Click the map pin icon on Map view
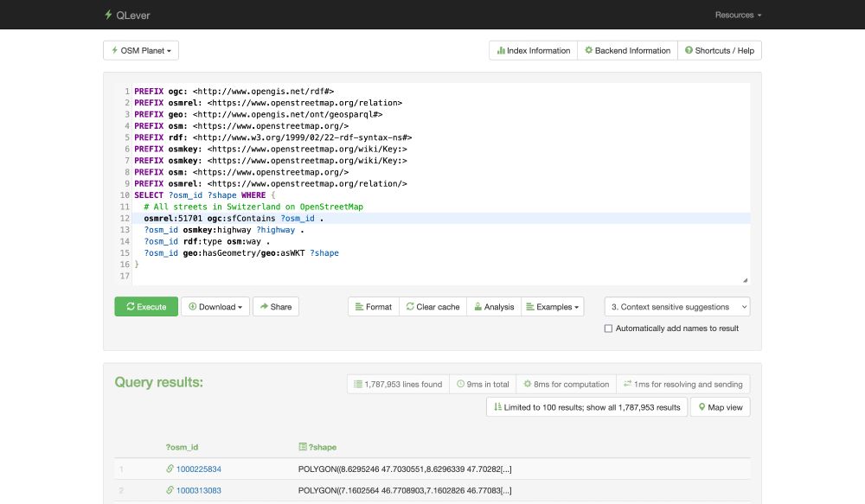 tap(702, 407)
